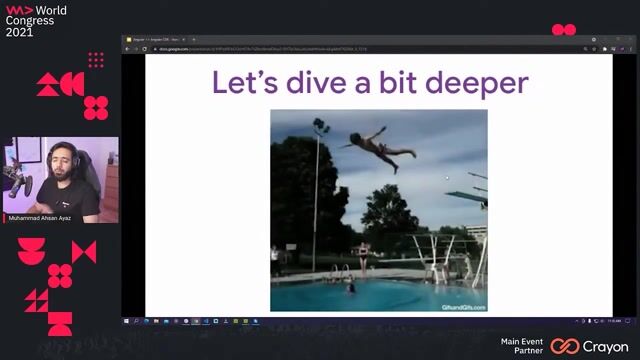Image resolution: width=640 pixels, height=360 pixels.
Task: Open a new browser tab
Action: 194,40
